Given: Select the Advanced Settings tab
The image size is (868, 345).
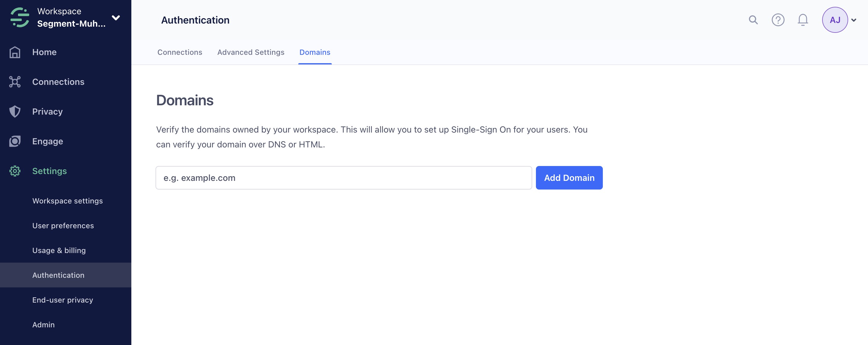Looking at the screenshot, I should click(251, 52).
